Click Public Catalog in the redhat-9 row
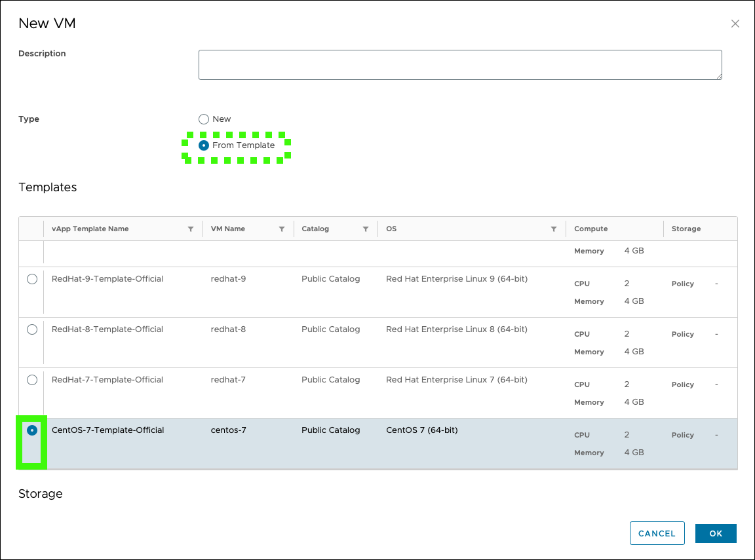 pyautogui.click(x=331, y=279)
